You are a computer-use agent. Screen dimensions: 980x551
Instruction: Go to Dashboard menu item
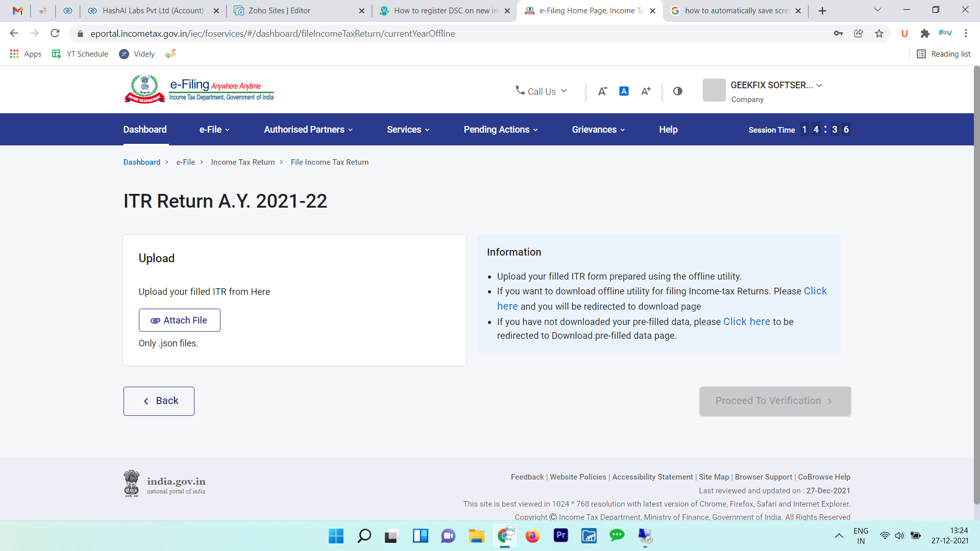point(145,130)
